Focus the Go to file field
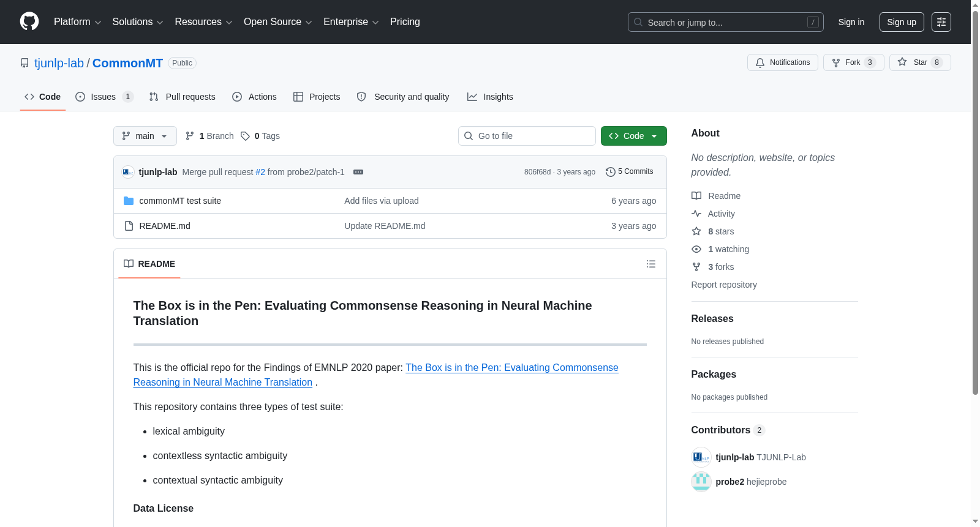The height and width of the screenshot is (527, 980). pos(527,136)
